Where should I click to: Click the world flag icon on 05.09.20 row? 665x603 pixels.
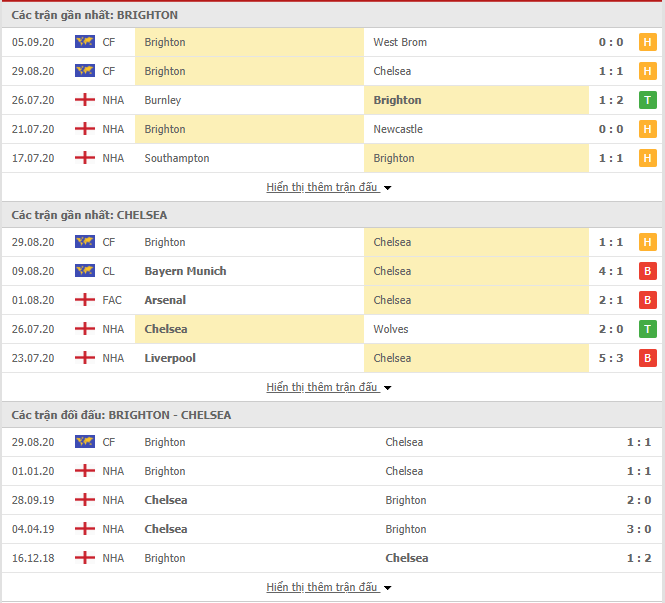(85, 42)
